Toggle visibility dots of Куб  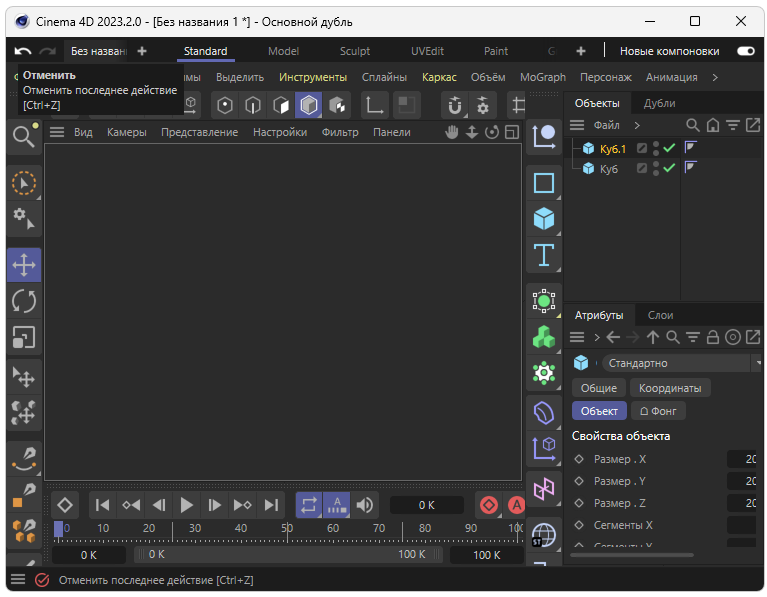point(656,168)
